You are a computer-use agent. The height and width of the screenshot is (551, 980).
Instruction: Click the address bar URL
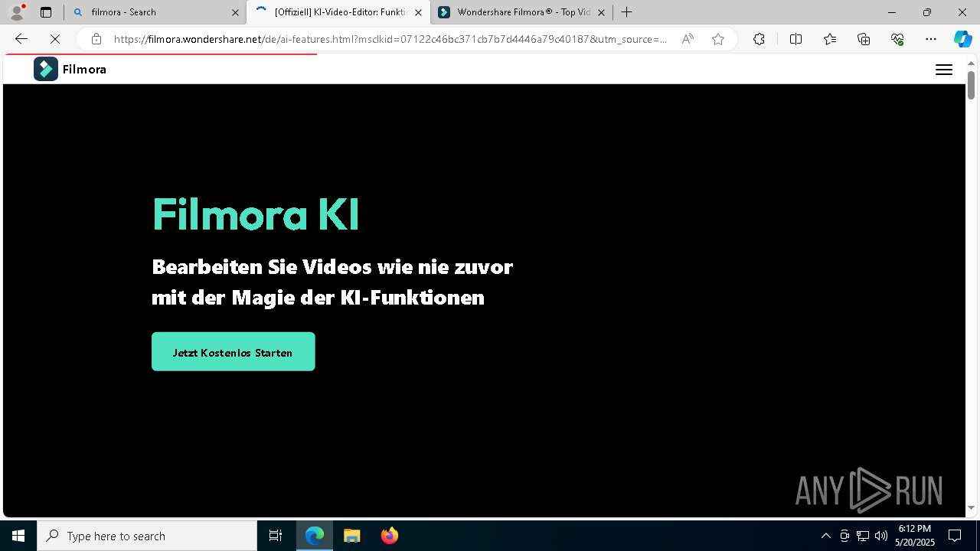click(x=390, y=39)
